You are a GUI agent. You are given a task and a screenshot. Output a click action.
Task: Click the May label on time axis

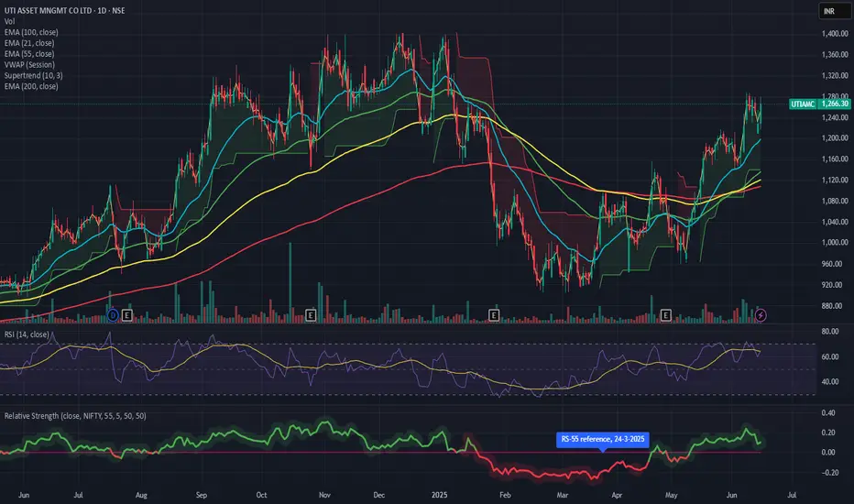coord(672,495)
